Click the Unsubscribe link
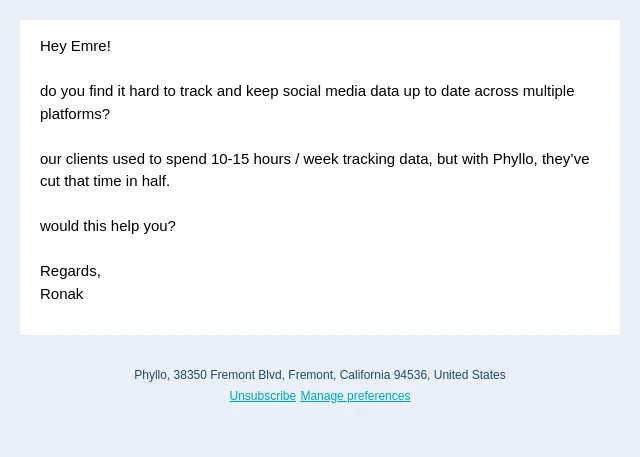Screen dimensions: 640x457 point(262,396)
